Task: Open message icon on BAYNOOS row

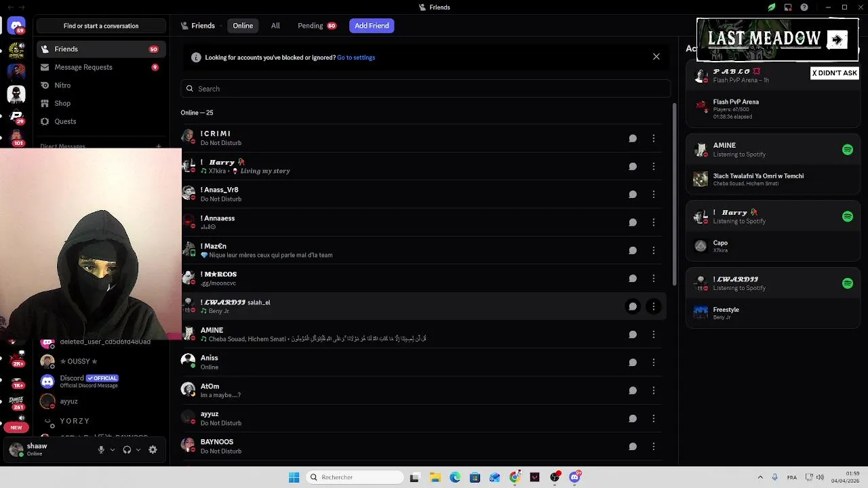Action: 633,447
